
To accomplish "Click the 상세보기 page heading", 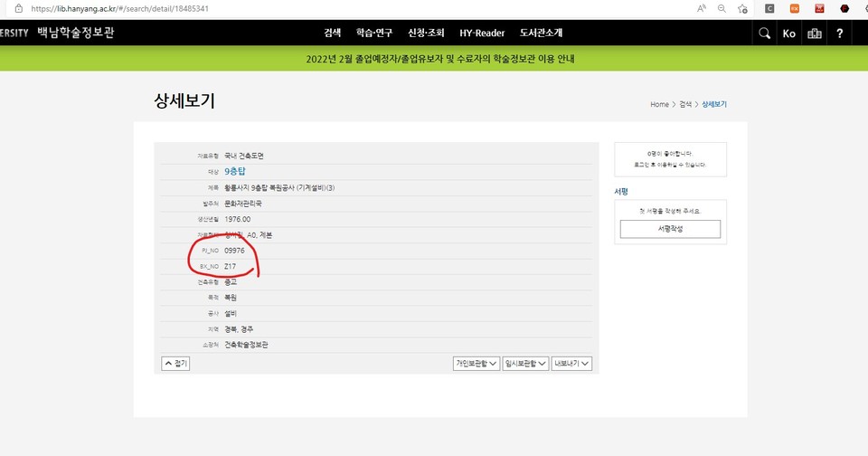I will (184, 100).
